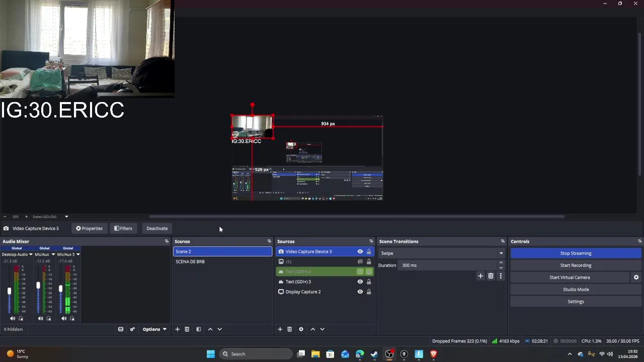Add a new source with plus icon

click(x=280, y=329)
